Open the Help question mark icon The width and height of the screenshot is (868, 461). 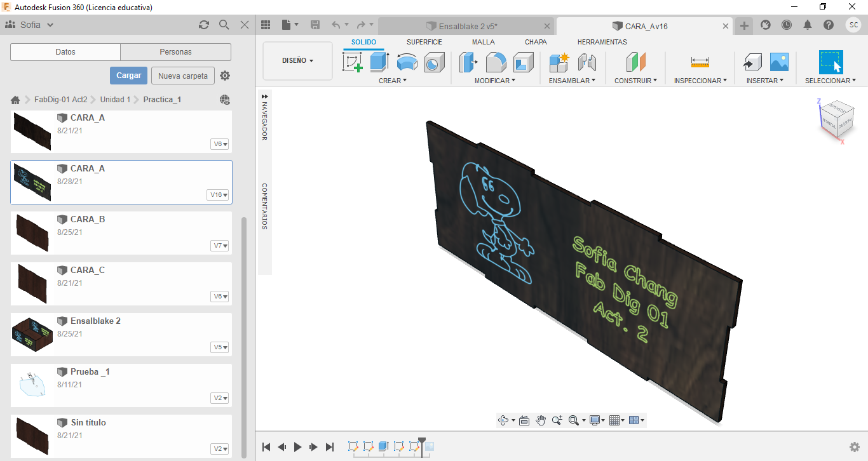[x=829, y=25]
